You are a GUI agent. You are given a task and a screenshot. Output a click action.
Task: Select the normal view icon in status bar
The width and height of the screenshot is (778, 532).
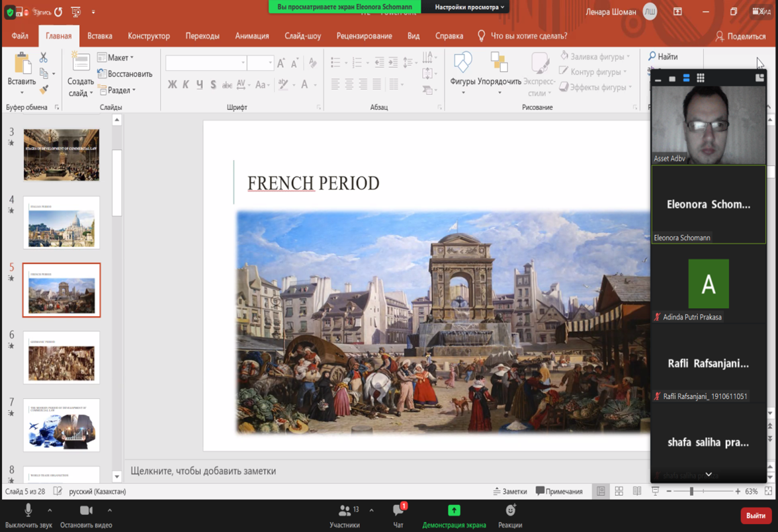[x=601, y=491]
